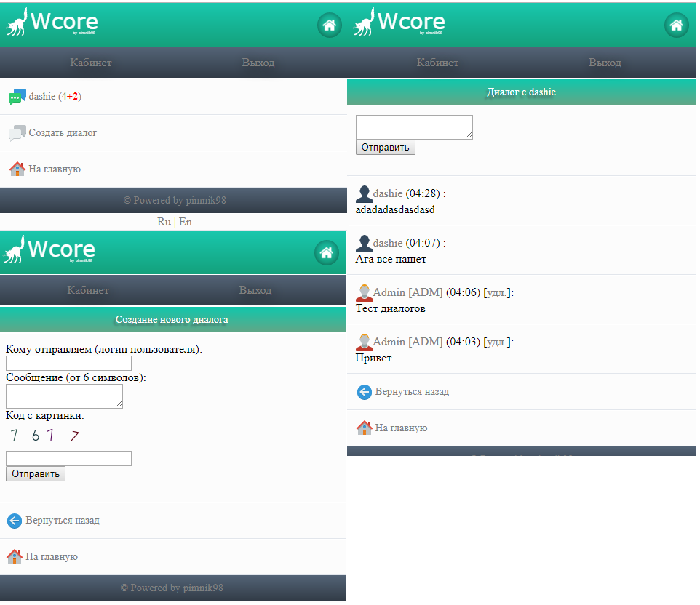Click Admin's avatar on the 04:03 message
700x605 pixels.
point(364,342)
